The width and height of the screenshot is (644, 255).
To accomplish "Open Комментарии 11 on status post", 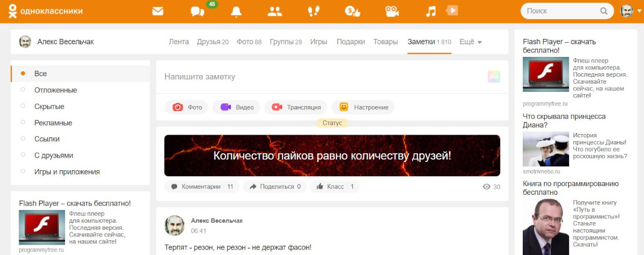I will coord(202,187).
